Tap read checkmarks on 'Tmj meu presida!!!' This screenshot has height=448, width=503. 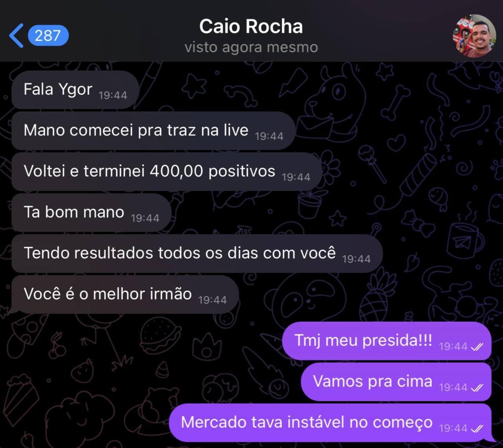477,347
